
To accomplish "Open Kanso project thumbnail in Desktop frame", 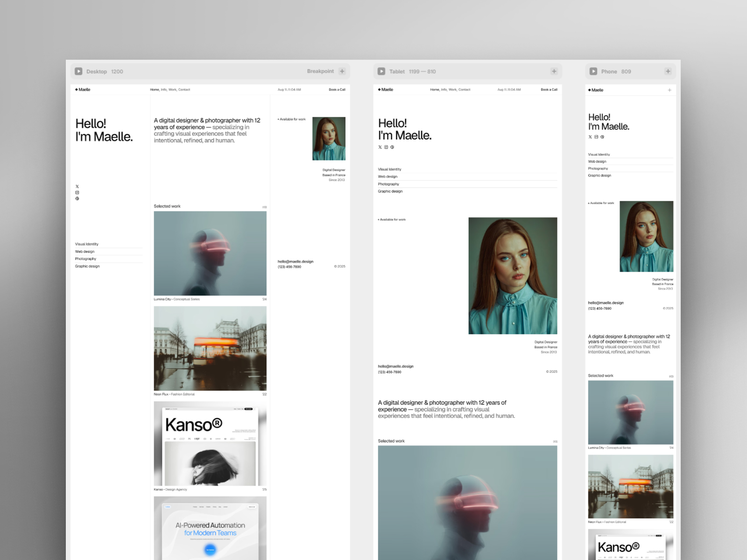I will [x=210, y=444].
